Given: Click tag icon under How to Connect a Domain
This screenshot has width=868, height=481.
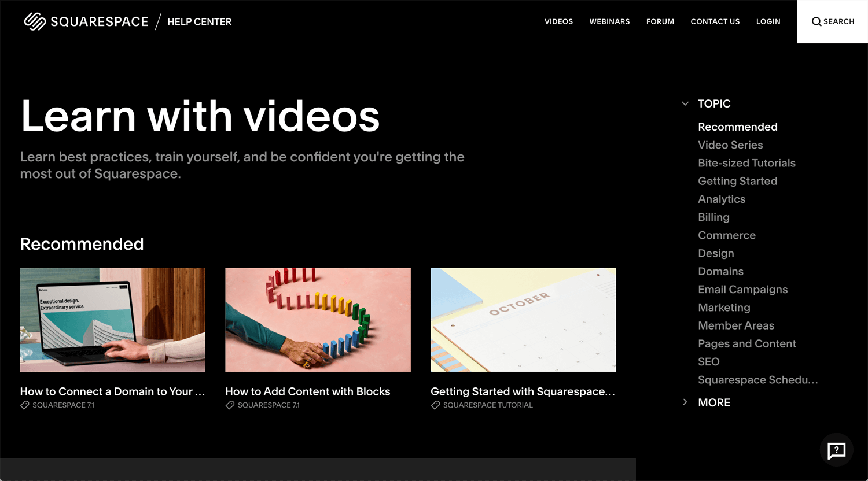Looking at the screenshot, I should (x=25, y=405).
